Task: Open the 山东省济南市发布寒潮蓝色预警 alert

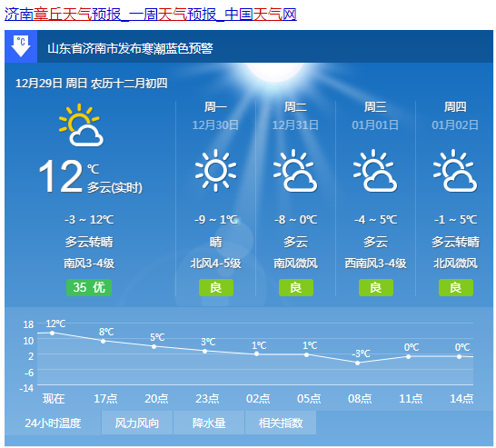Action: pos(130,48)
